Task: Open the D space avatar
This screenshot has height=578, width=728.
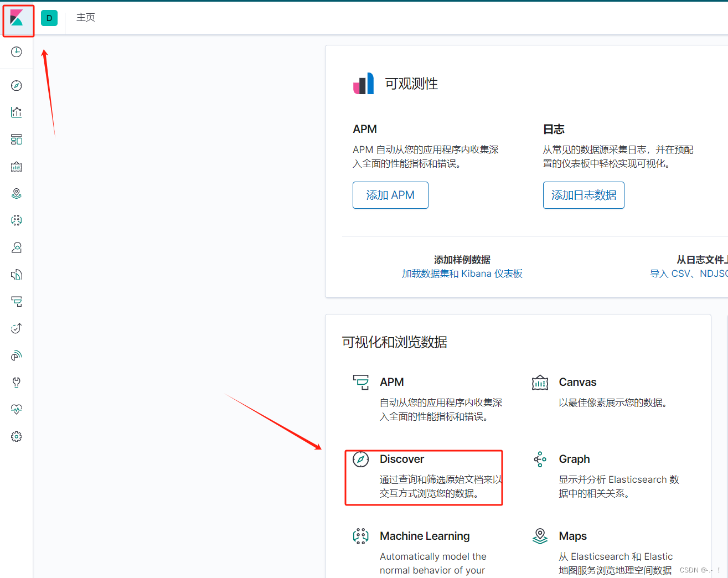Action: [49, 18]
